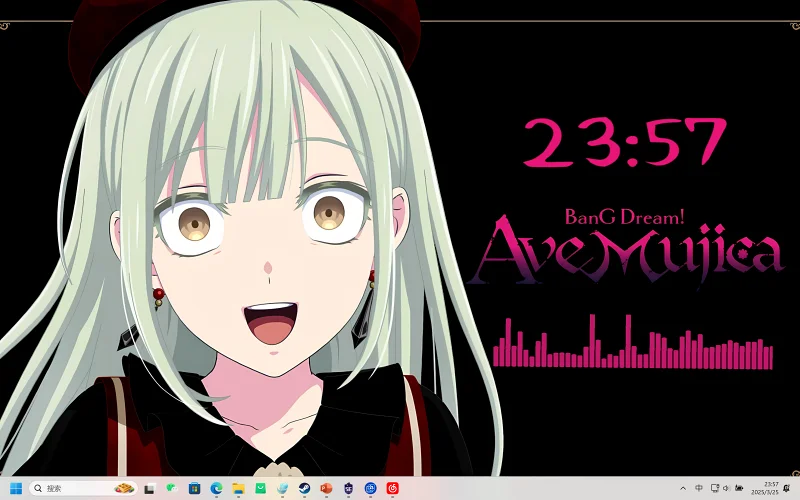The height and width of the screenshot is (500, 800).
Task: Click the large pink 23:57 clock widget
Action: pyautogui.click(x=625, y=142)
